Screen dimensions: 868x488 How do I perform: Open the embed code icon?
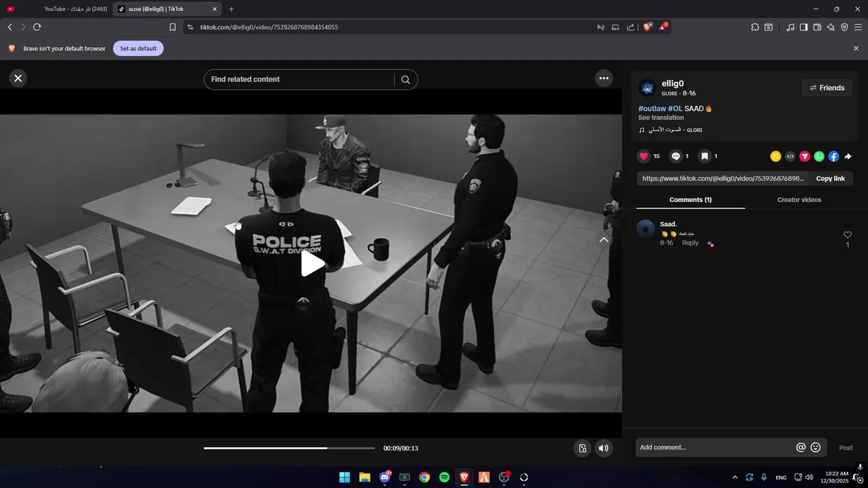point(790,157)
